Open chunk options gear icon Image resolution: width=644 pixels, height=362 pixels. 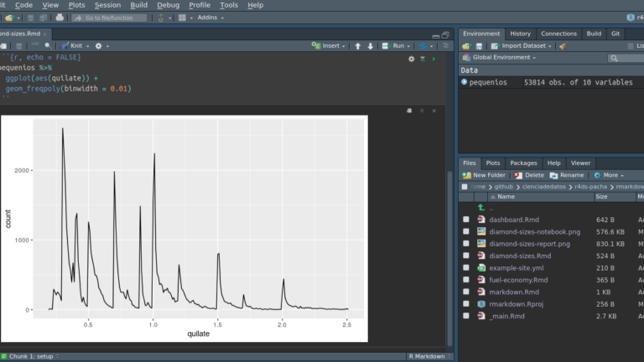point(411,59)
